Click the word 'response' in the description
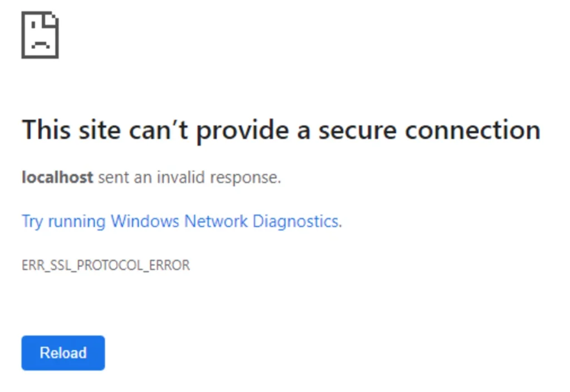The image size is (570, 392). [244, 178]
